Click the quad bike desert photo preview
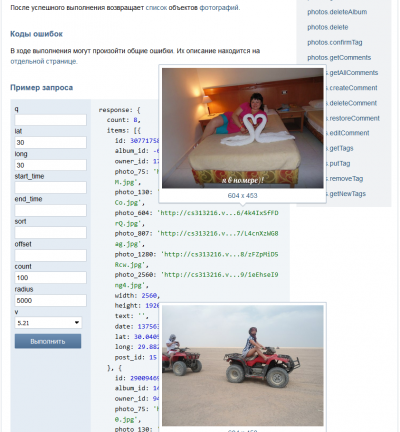The width and height of the screenshot is (400, 432). [242, 365]
